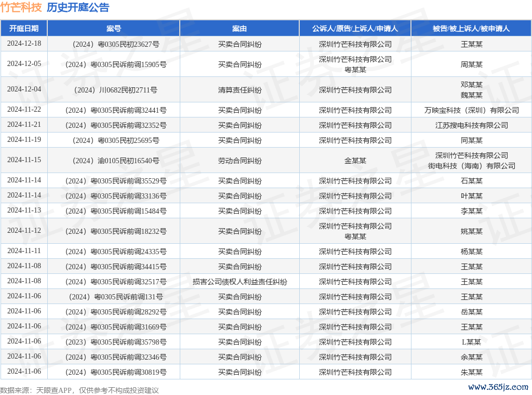Click date 2024-11-22

(x=24, y=110)
